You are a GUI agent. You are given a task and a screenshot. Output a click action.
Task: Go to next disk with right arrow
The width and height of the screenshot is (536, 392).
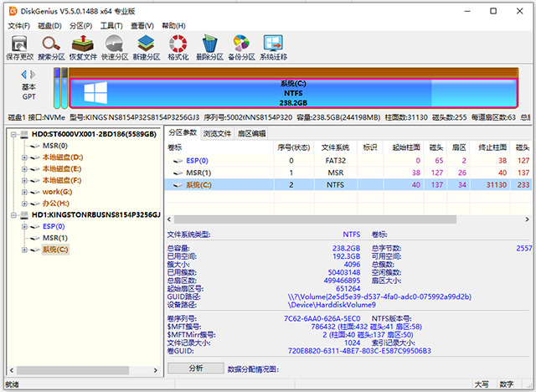coord(33,75)
